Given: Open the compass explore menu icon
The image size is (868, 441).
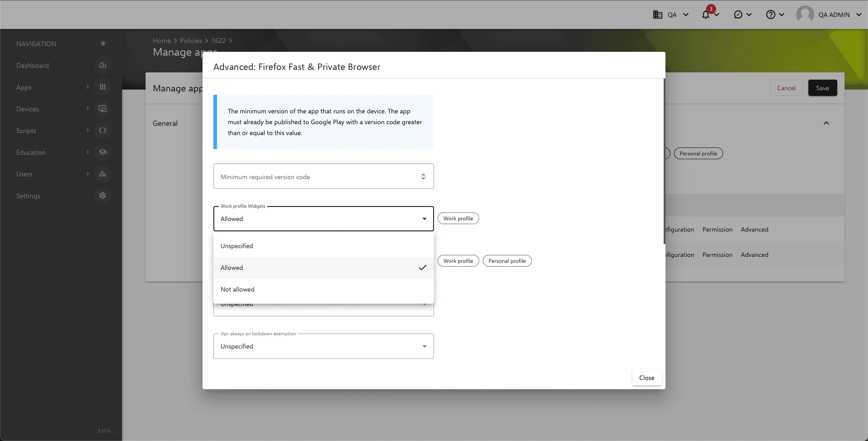Looking at the screenshot, I should click(x=738, y=14).
